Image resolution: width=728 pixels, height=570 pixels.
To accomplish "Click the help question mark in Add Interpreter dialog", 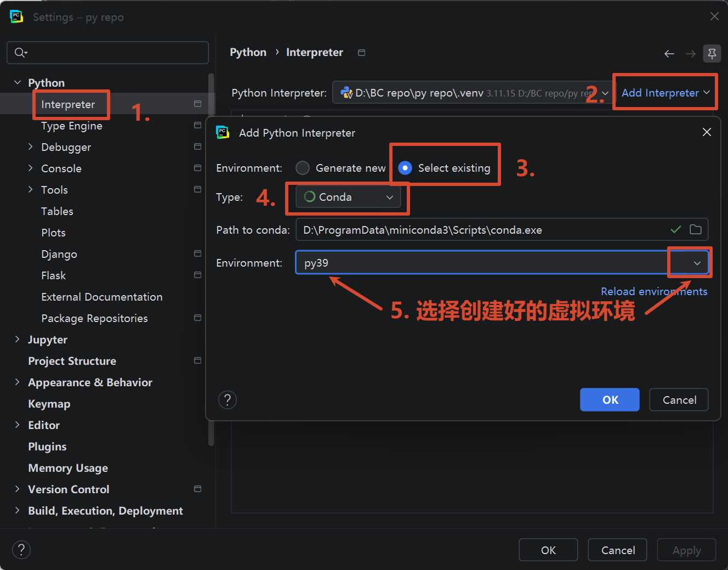I will [x=228, y=400].
